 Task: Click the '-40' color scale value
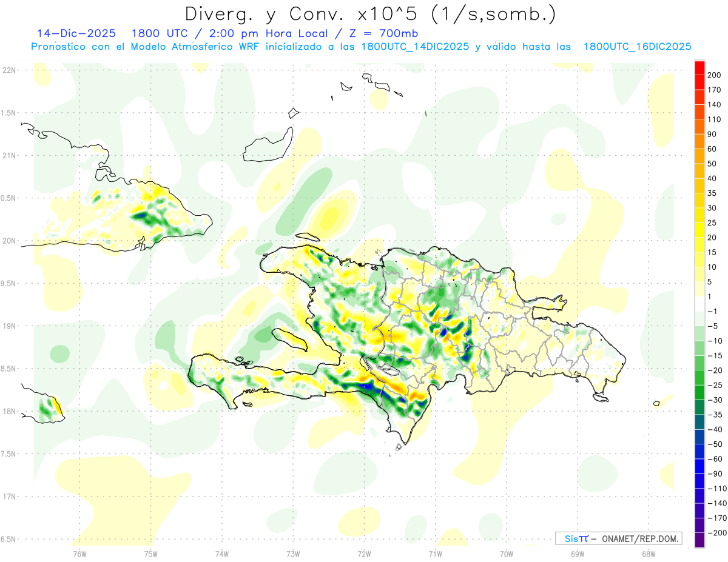(x=715, y=429)
